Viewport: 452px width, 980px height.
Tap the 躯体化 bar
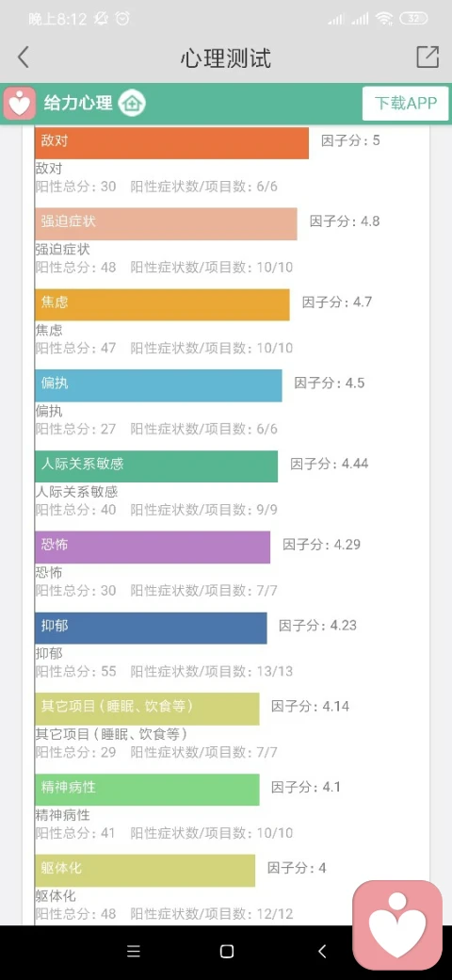145,870
